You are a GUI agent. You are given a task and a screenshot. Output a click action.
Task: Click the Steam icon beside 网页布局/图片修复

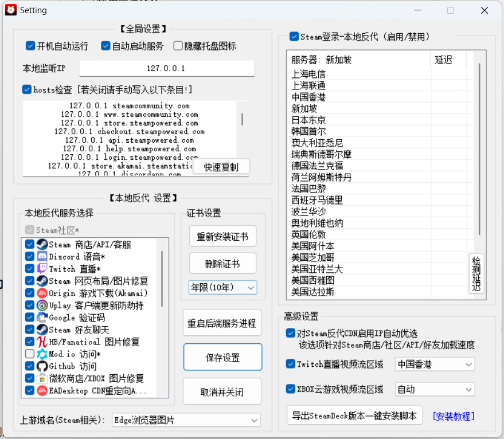click(42, 281)
